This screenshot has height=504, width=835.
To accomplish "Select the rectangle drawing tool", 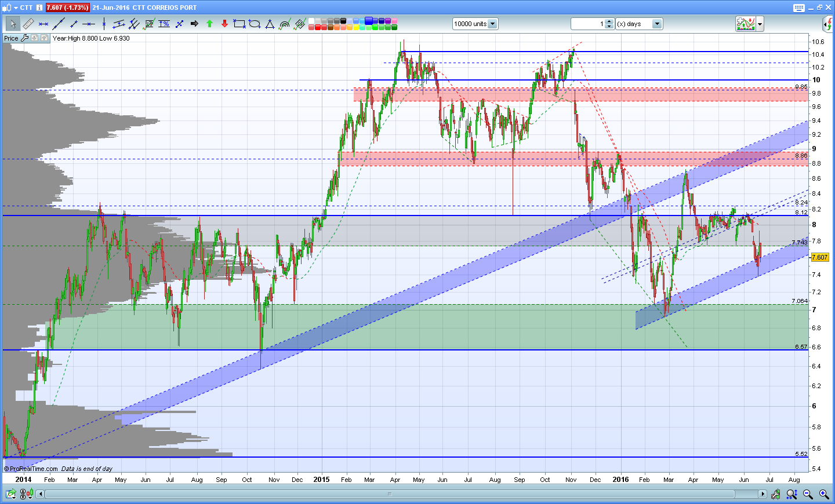I will (239, 24).
